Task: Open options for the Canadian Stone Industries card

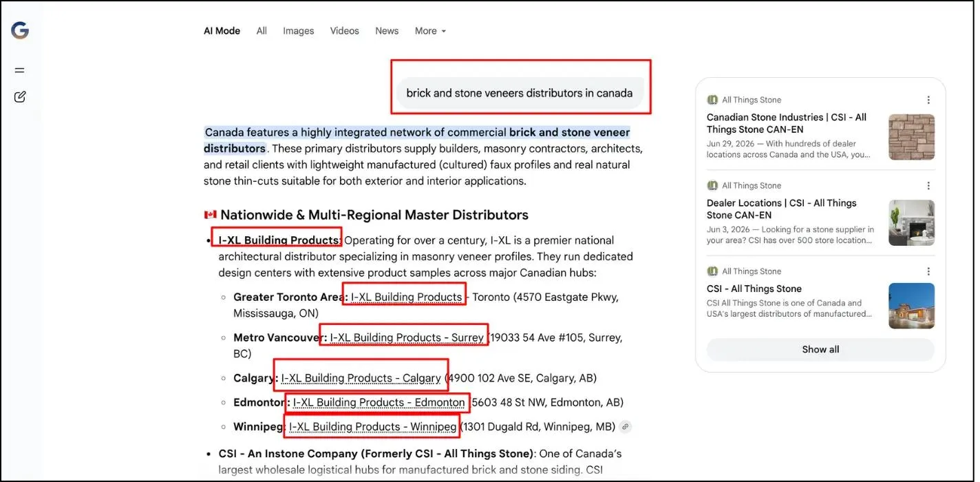Action: coord(928,100)
